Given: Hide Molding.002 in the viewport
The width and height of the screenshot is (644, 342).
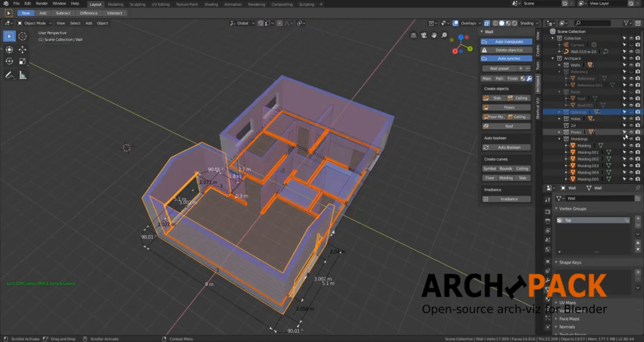Looking at the screenshot, I should click(x=631, y=159).
